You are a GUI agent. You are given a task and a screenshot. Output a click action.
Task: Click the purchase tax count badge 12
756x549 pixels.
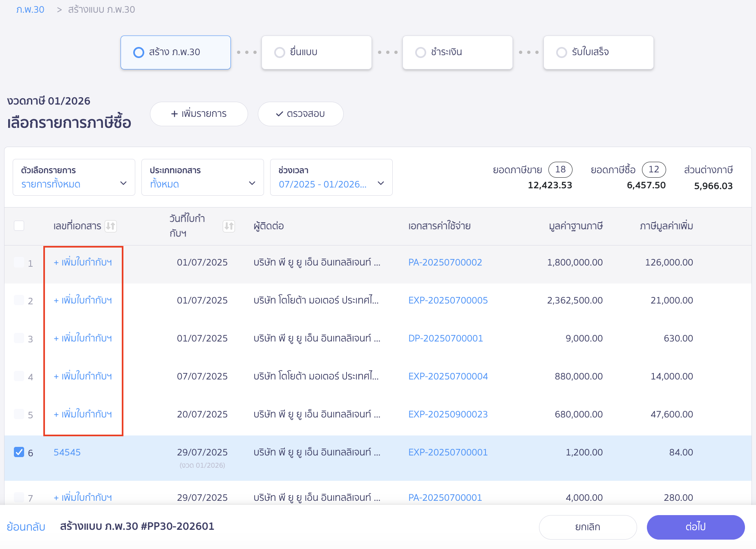click(x=653, y=170)
